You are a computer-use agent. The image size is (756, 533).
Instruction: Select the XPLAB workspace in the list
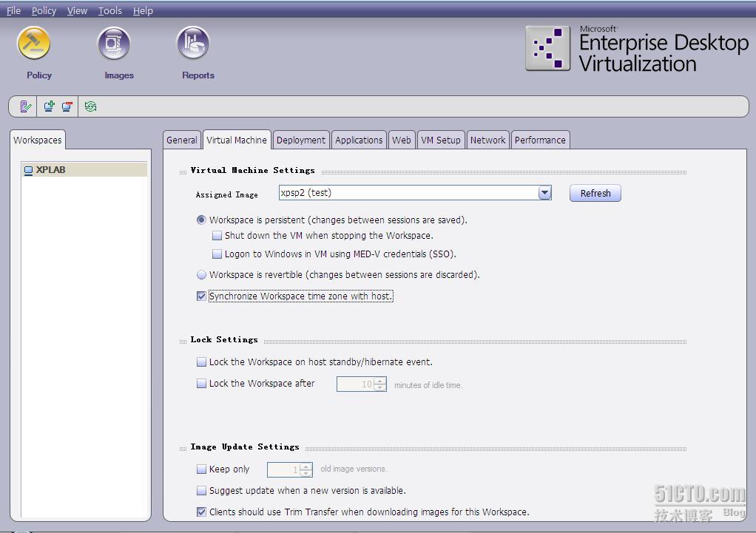[x=84, y=170]
